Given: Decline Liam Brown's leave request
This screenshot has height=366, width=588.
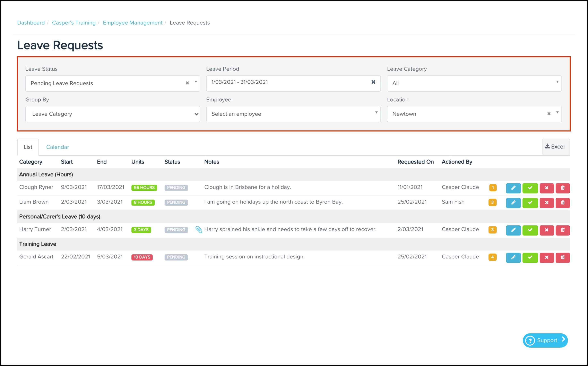Looking at the screenshot, I should pyautogui.click(x=546, y=203).
